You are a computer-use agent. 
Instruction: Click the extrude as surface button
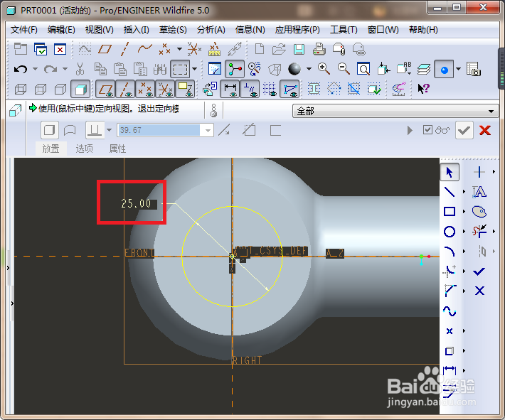click(x=70, y=130)
